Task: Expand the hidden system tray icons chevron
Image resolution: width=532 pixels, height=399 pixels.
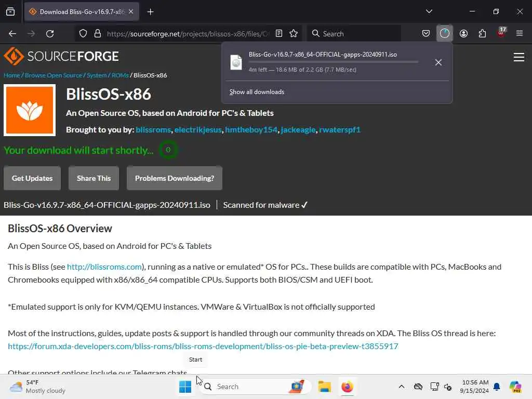Action: (402, 387)
